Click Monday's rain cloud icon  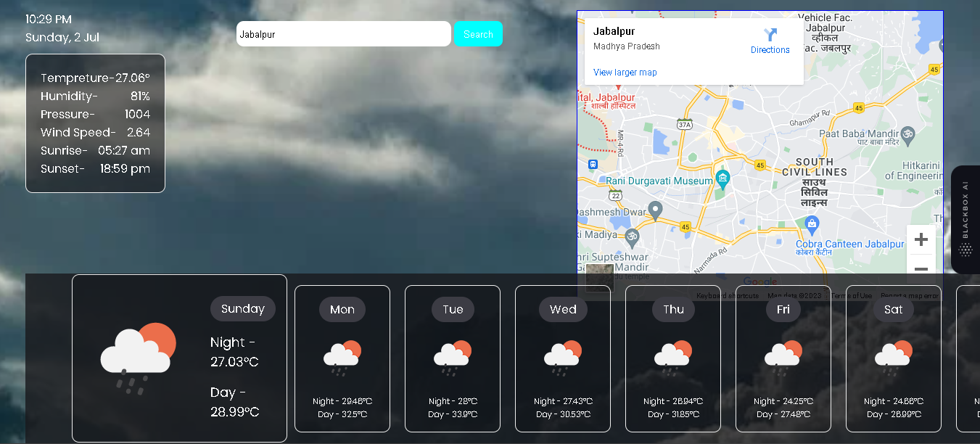pos(342,354)
